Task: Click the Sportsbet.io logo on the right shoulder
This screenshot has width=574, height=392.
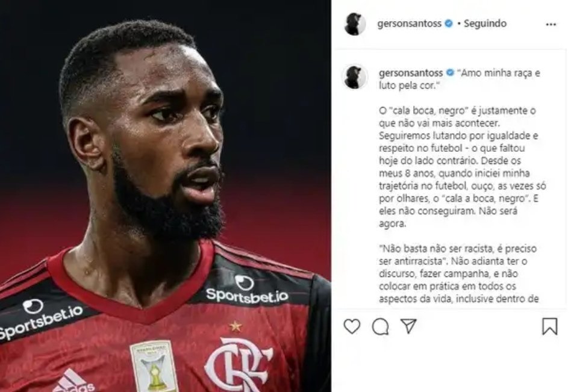Action: pos(247,290)
